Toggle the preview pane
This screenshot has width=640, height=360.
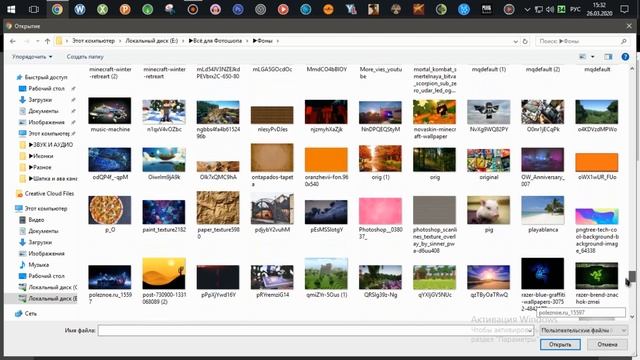608,57
